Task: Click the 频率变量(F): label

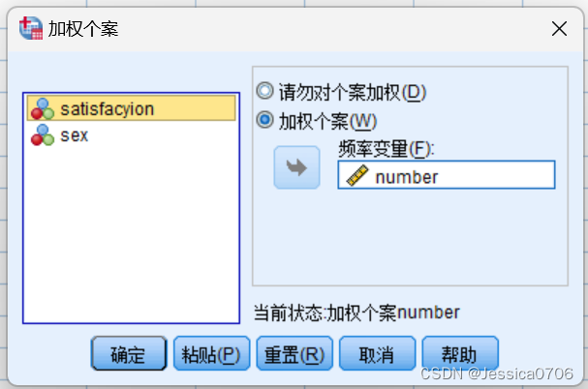Action: click(387, 149)
